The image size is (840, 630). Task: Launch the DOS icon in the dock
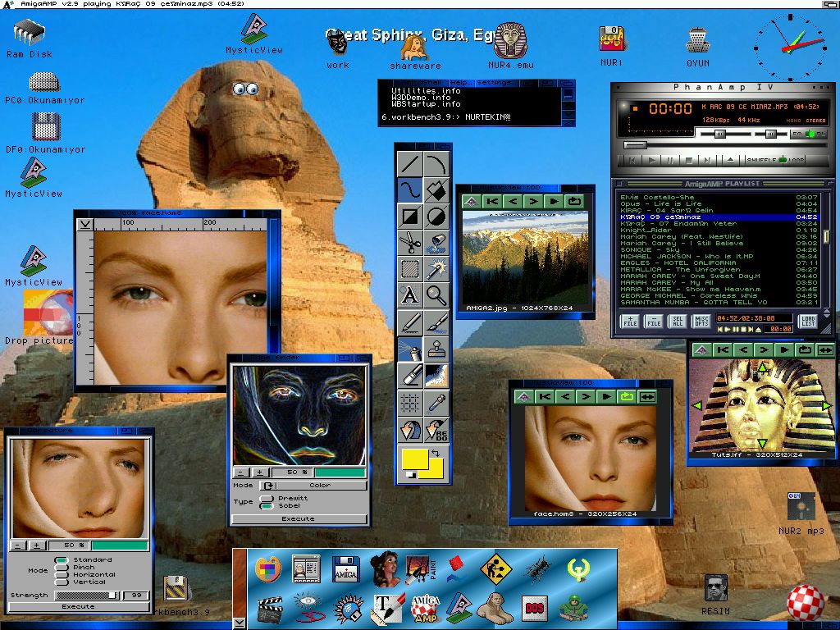point(534,608)
